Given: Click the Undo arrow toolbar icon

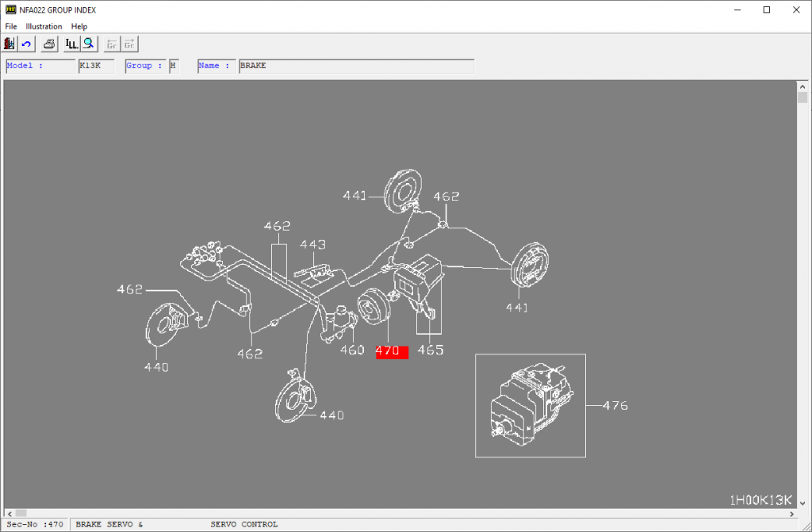Looking at the screenshot, I should tap(26, 44).
